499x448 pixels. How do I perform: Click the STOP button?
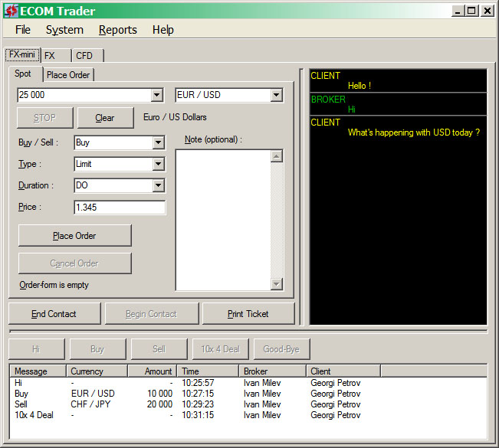[45, 118]
